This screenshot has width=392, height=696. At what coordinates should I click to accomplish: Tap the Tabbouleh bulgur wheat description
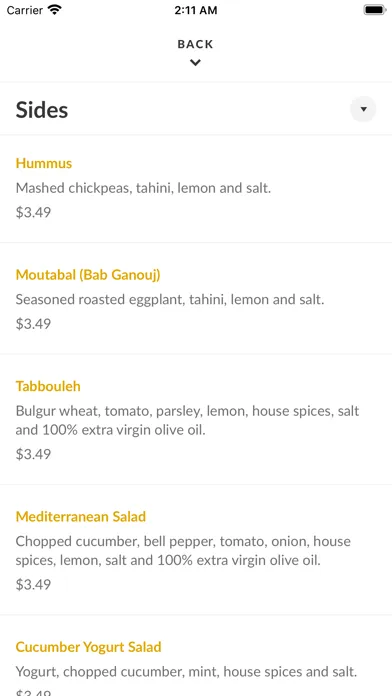tap(187, 420)
